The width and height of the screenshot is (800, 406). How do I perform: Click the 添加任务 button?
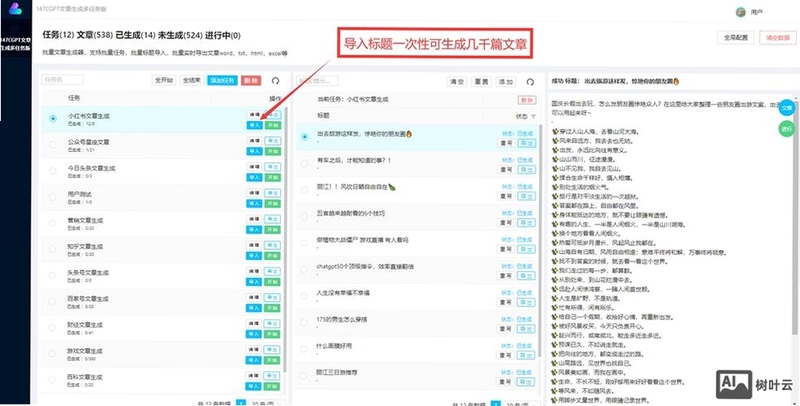pyautogui.click(x=222, y=81)
